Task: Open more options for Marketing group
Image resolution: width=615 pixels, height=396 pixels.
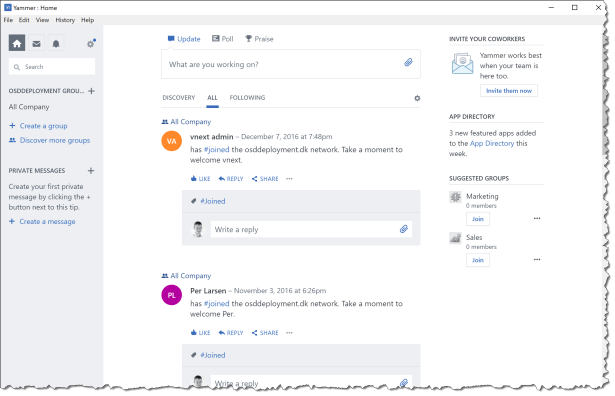Action: 537,218
